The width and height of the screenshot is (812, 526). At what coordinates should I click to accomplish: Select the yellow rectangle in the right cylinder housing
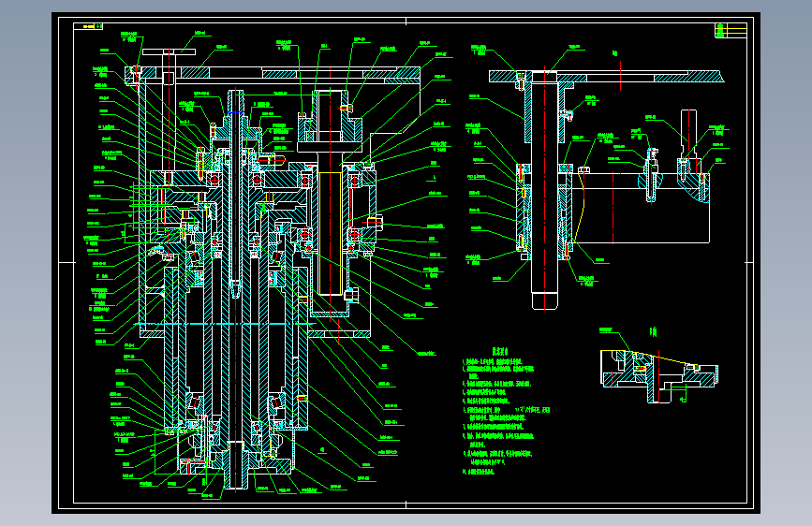(330, 233)
